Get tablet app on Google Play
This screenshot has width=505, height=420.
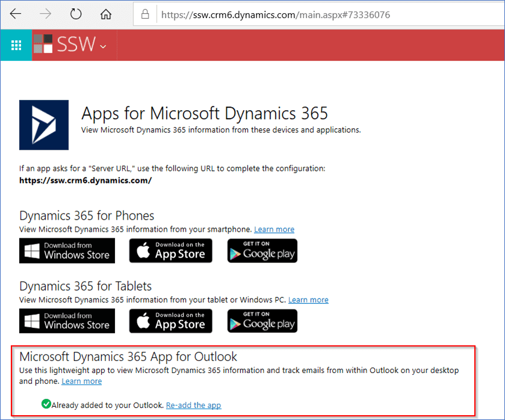point(262,321)
